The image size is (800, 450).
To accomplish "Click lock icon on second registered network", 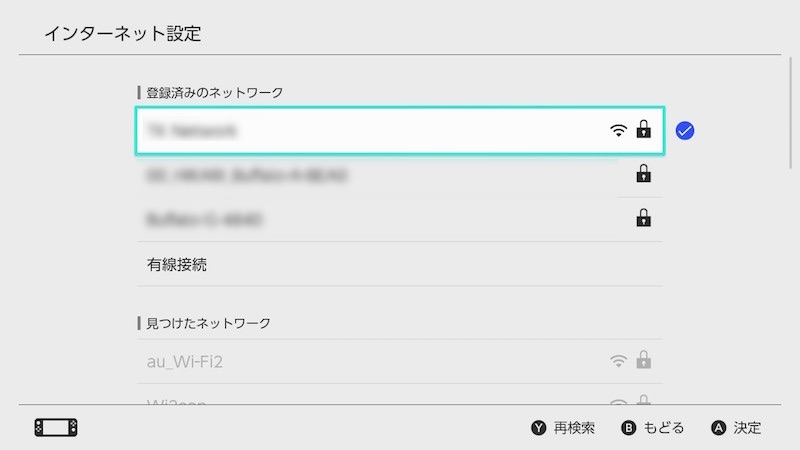I will click(x=644, y=174).
